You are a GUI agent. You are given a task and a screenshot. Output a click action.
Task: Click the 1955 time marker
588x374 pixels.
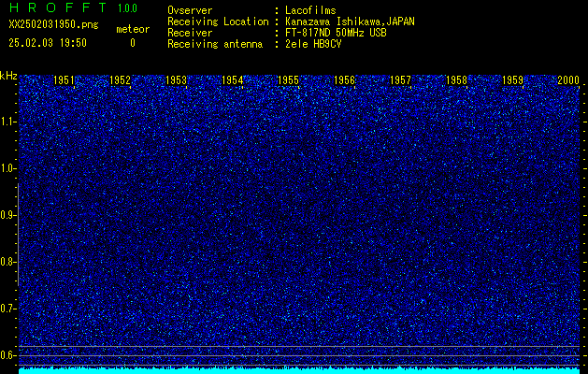click(x=288, y=79)
